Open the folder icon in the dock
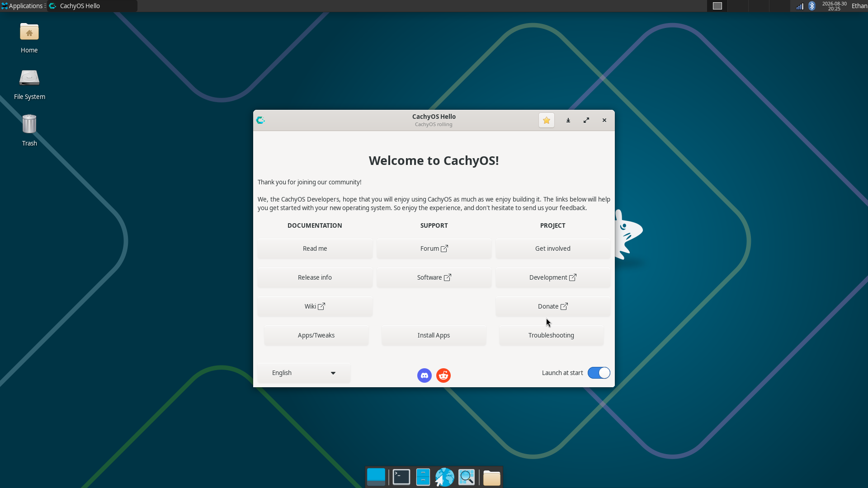Screen dimensions: 868x488 coord(492,477)
